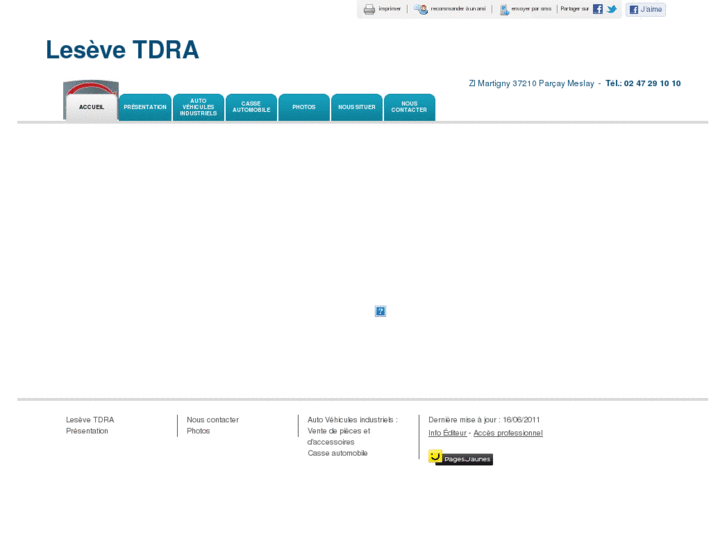Open the Accès professionnel link
Viewport: 727px width, 545px height.
[x=508, y=433]
